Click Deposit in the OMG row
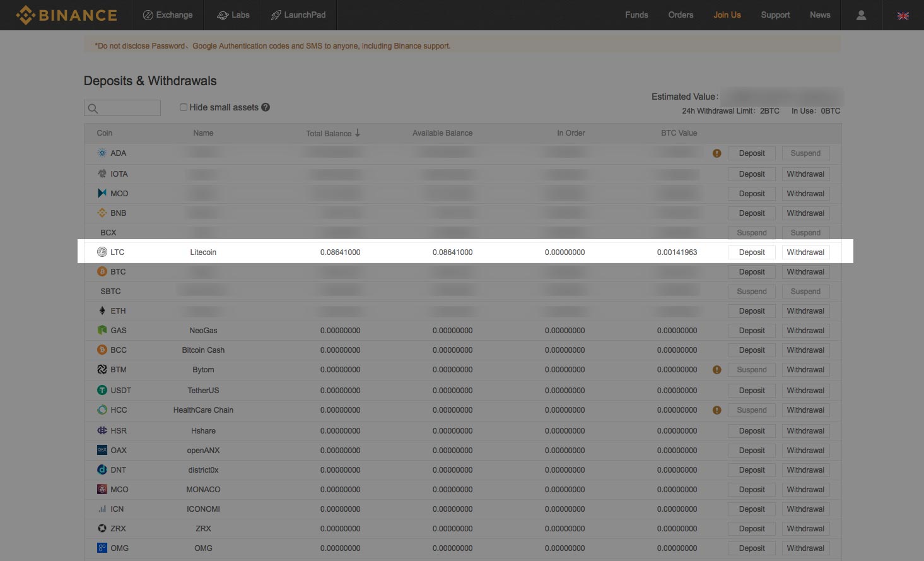The height and width of the screenshot is (561, 924). coord(752,548)
